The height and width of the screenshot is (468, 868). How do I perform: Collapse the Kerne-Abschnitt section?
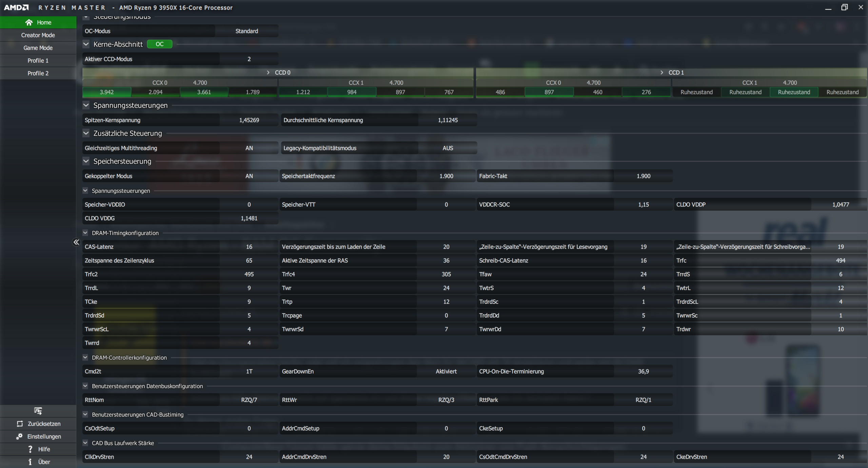86,44
